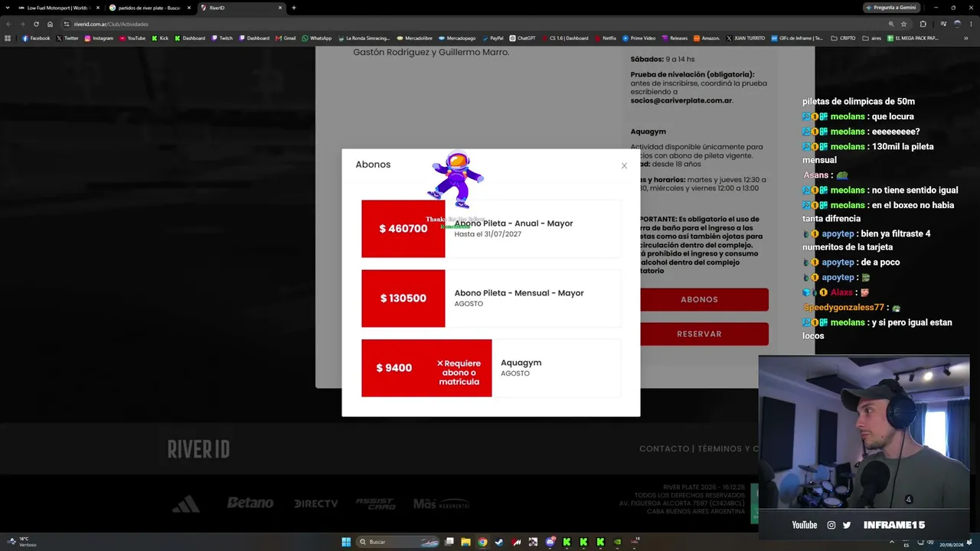Select the RiverID browser tab
The width and height of the screenshot is (980, 551).
click(241, 8)
